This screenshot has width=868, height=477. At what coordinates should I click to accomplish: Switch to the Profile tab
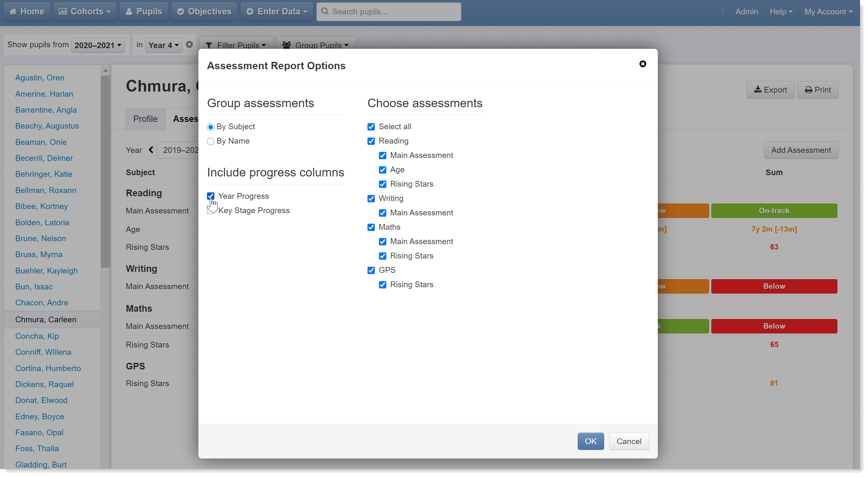coord(145,119)
